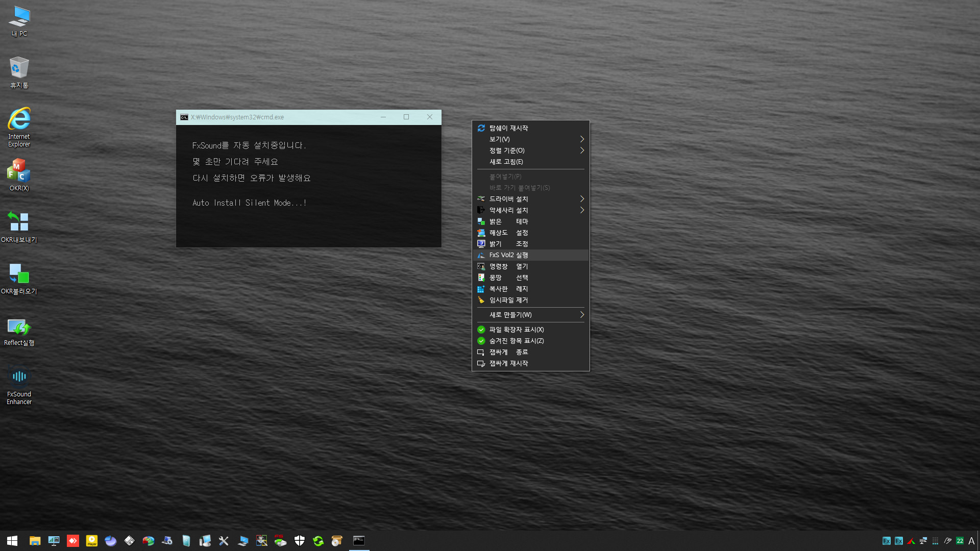980x551 pixels.
Task: Open the monitor with checkmark taskbar icon
Action: coord(243,541)
